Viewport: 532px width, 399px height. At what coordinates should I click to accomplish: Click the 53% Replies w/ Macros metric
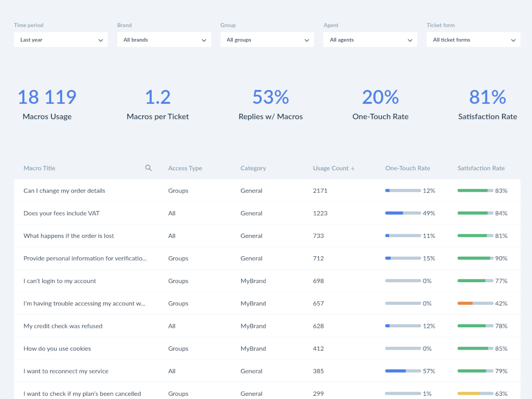pyautogui.click(x=270, y=104)
